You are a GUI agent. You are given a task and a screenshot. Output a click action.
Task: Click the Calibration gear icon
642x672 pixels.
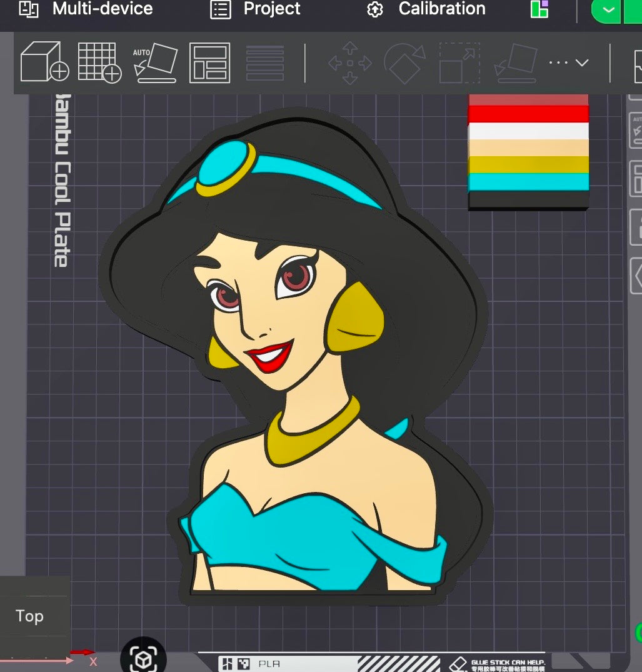point(375,9)
